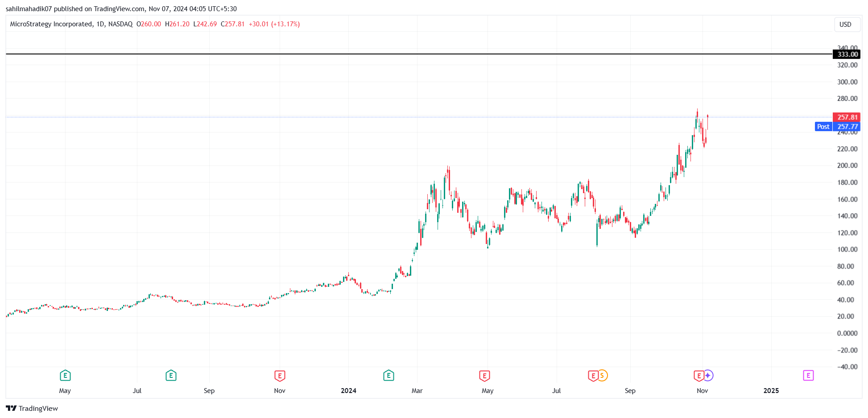Open the red earnings marker above Nov 2023

tap(280, 376)
